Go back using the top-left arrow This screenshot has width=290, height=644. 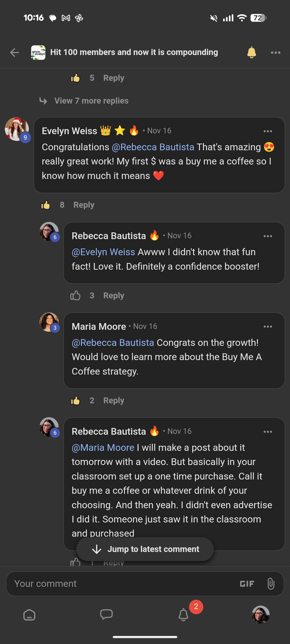tap(15, 52)
